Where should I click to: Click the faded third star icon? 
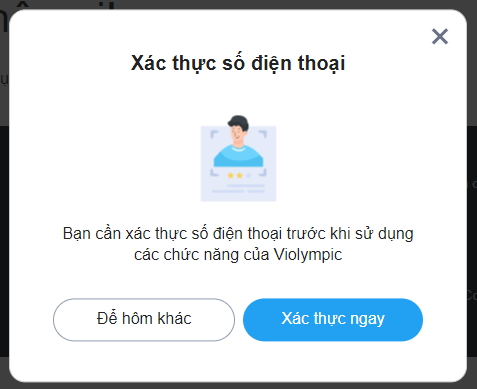pyautogui.click(x=248, y=175)
